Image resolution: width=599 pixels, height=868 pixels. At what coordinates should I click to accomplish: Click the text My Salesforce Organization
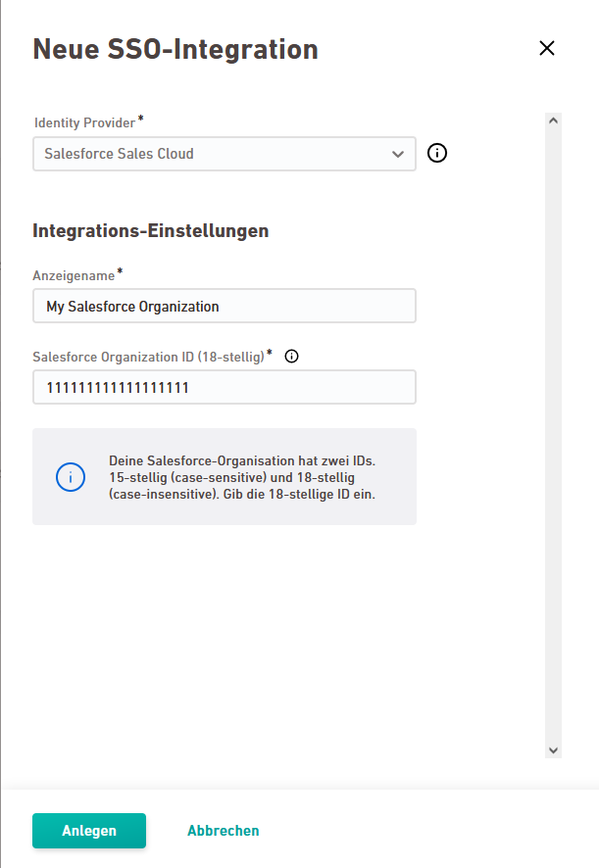tap(132, 307)
